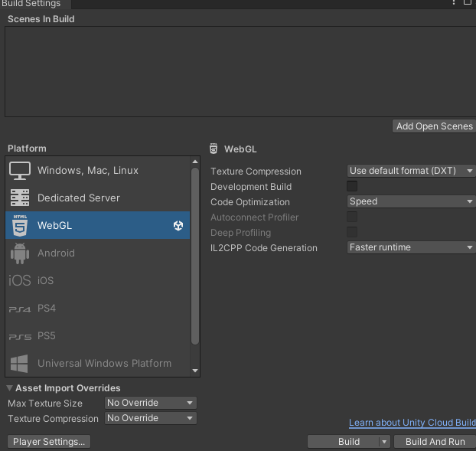
Task: Click the PS4 logo icon
Action: [x=20, y=309]
